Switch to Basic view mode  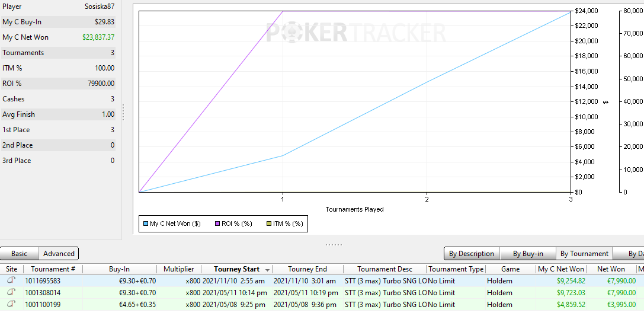20,254
